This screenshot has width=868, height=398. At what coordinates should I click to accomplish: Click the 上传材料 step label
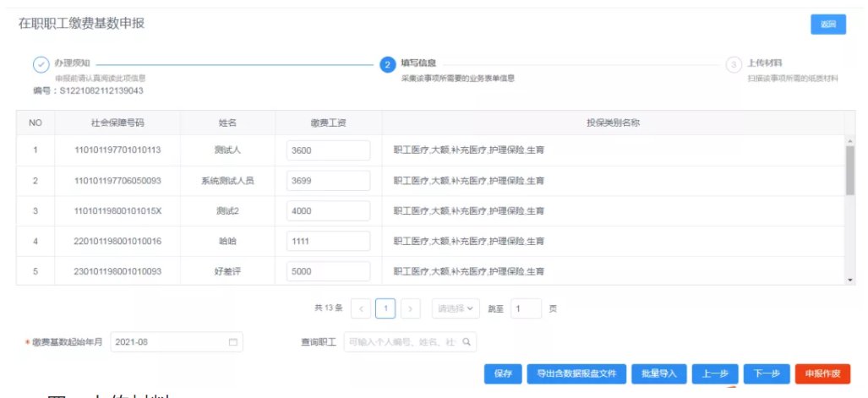coord(764,63)
